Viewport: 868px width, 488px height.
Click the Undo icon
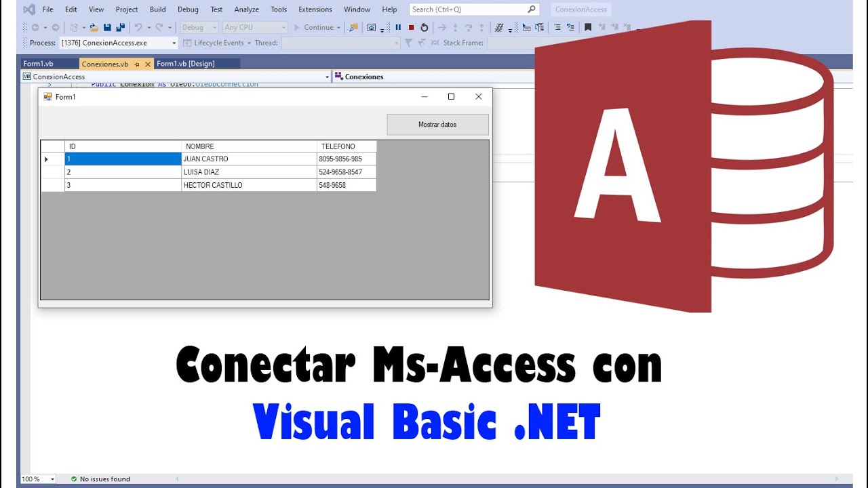138,27
